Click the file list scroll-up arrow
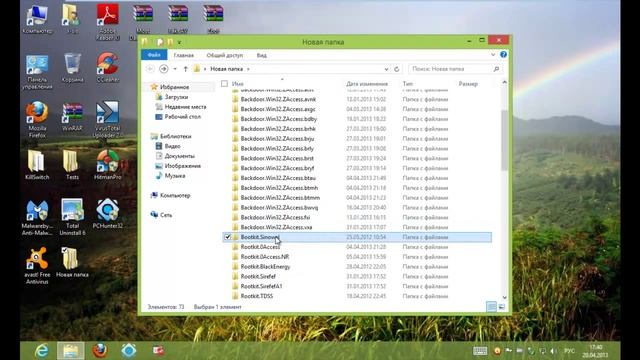640x360 pixels. (x=504, y=82)
